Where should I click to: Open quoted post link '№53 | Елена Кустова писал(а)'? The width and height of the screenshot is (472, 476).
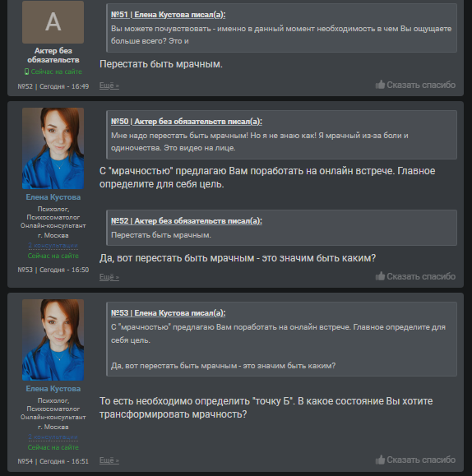tap(168, 313)
